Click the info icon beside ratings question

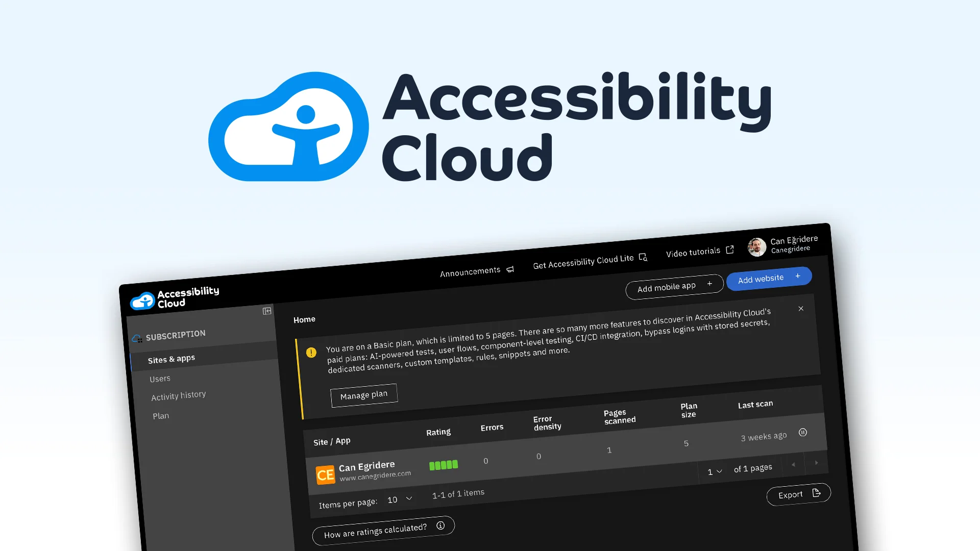(x=440, y=525)
